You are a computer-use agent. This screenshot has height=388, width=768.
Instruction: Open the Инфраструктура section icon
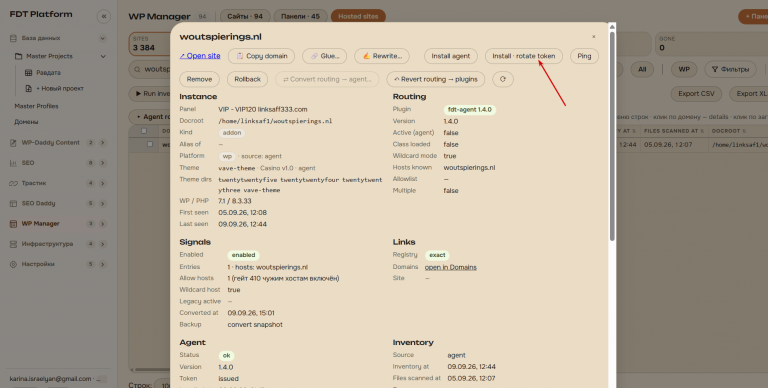coord(13,244)
